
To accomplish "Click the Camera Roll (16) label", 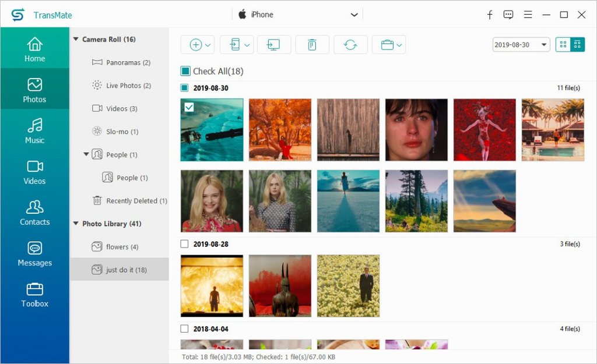I will pyautogui.click(x=109, y=39).
